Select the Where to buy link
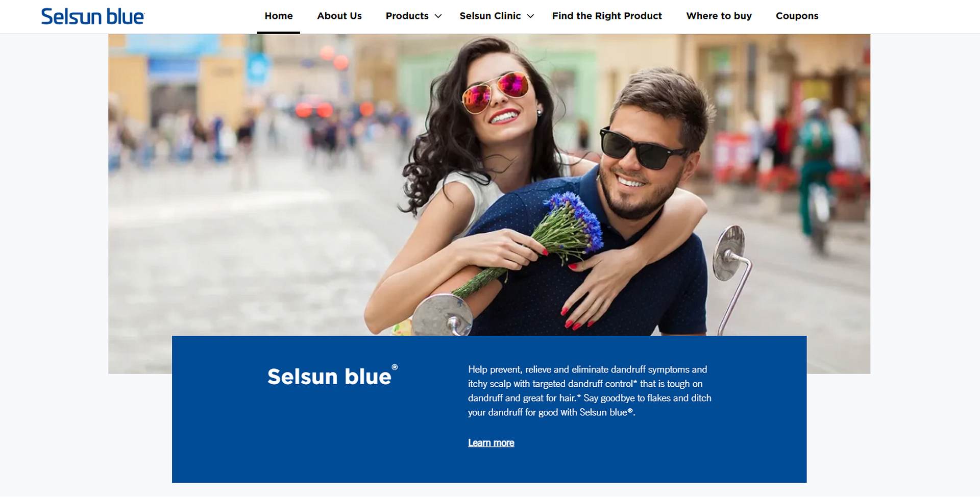 [x=719, y=16]
